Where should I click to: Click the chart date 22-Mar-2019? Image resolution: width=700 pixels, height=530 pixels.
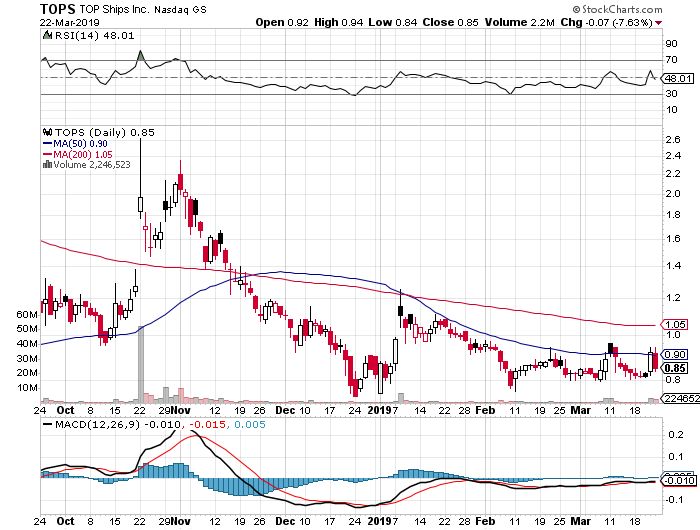(70, 22)
